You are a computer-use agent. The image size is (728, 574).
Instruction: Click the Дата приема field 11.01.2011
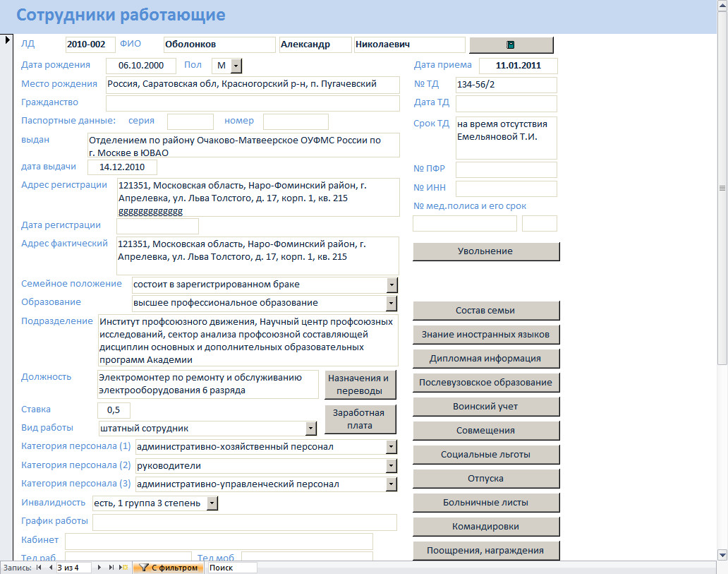[x=518, y=66]
